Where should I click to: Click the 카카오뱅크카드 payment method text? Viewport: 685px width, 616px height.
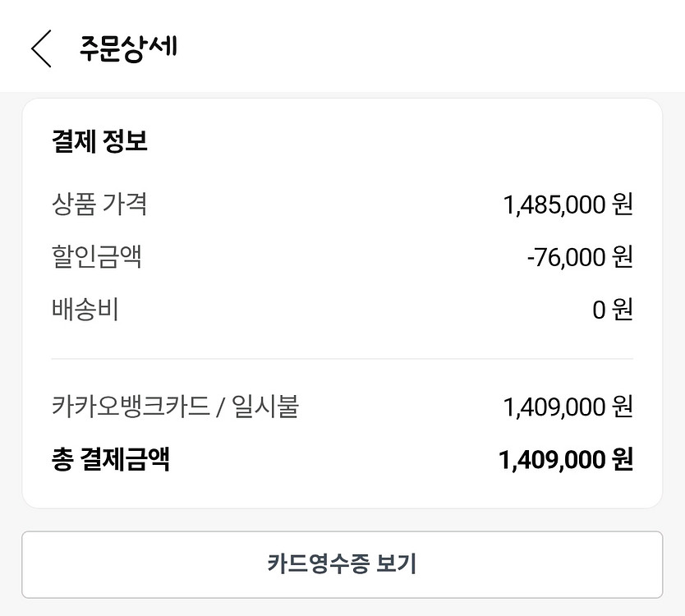coord(131,406)
